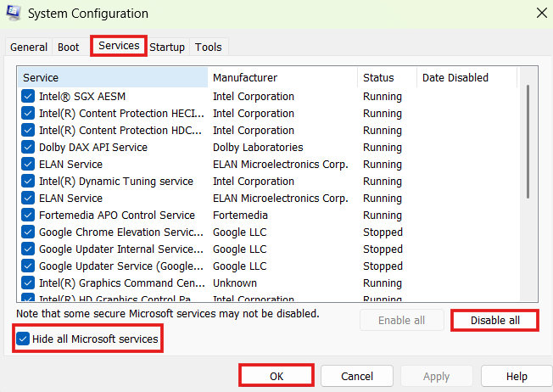Click the Enable all button
This screenshot has width=553, height=392.
(402, 321)
